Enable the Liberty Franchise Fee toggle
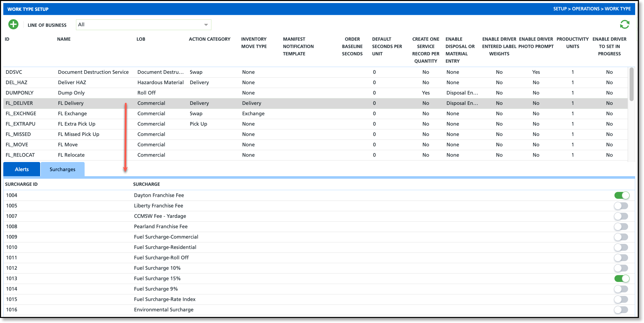The height and width of the screenshot is (323, 644). [621, 206]
